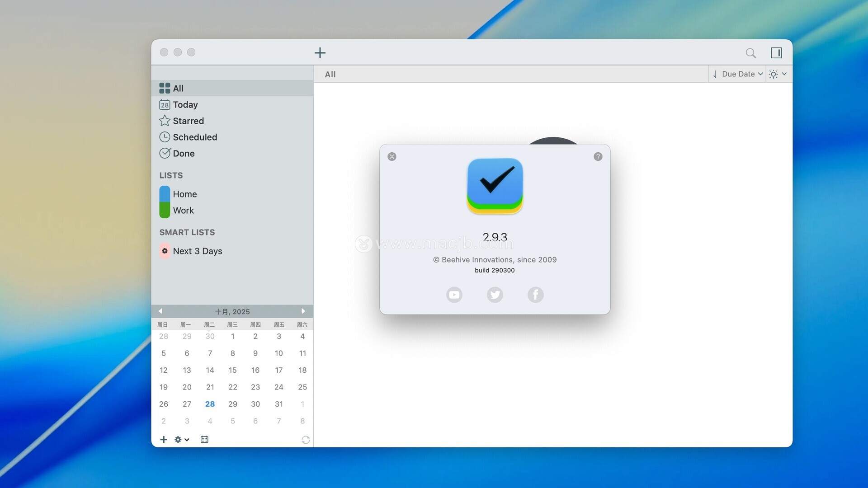
Task: Expand the sun view options dropdown
Action: 778,74
